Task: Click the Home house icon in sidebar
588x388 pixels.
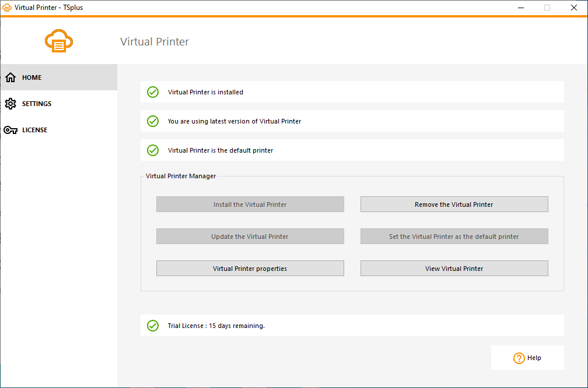Action: 10,77
